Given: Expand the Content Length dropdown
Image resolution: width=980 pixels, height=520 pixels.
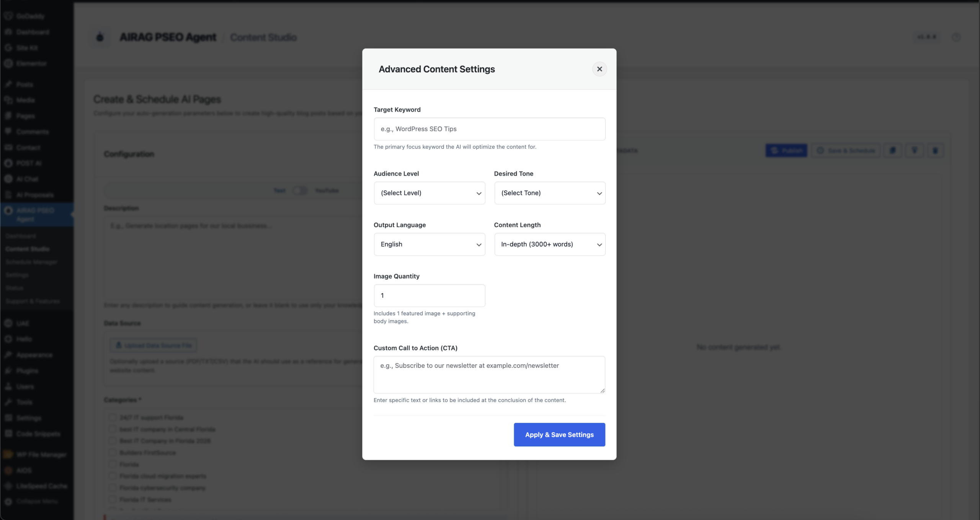Looking at the screenshot, I should tap(550, 244).
